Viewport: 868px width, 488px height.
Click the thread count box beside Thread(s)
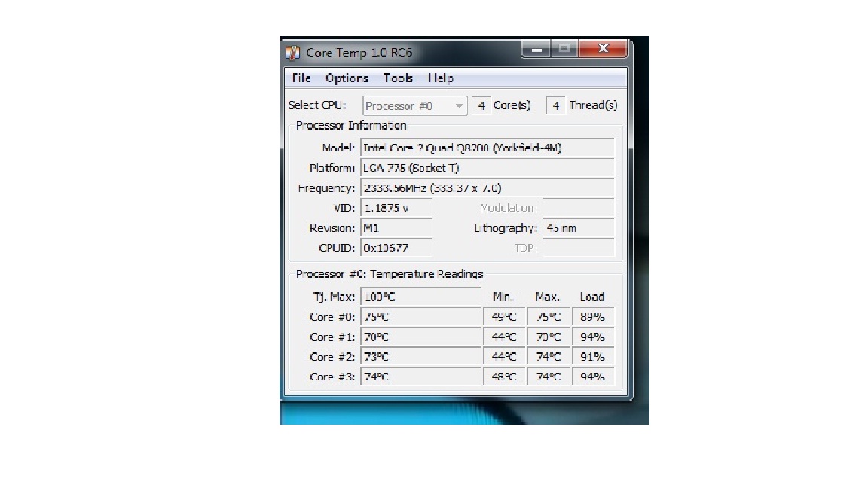tap(555, 105)
